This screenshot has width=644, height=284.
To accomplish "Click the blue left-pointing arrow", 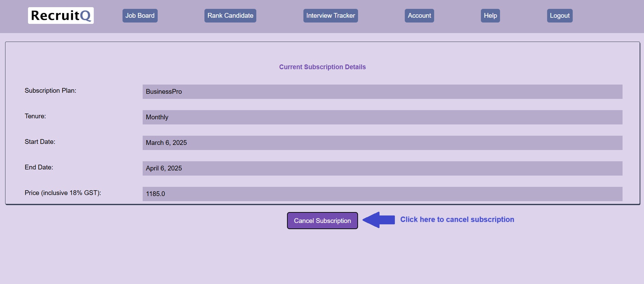I will click(x=378, y=220).
